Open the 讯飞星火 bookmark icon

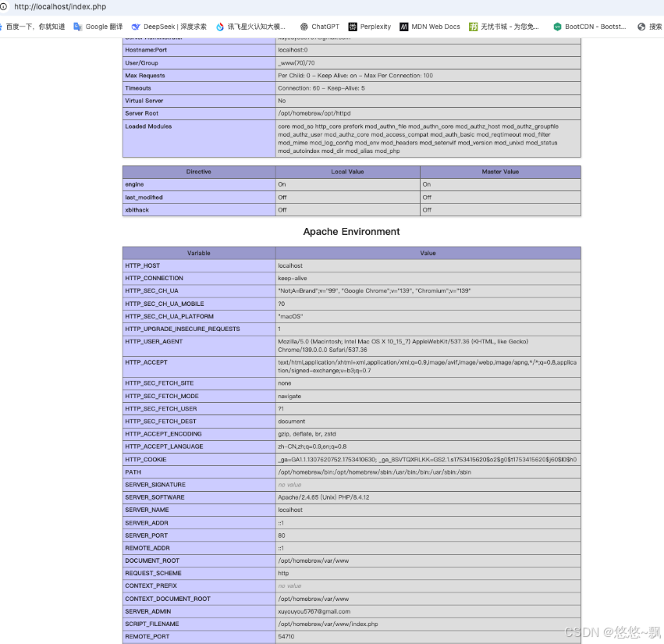pyautogui.click(x=220, y=27)
